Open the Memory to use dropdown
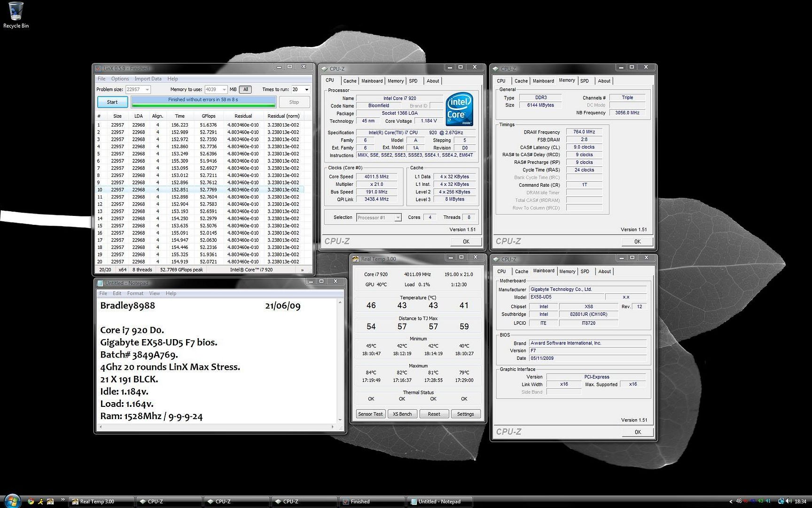812x508 pixels. (224, 89)
